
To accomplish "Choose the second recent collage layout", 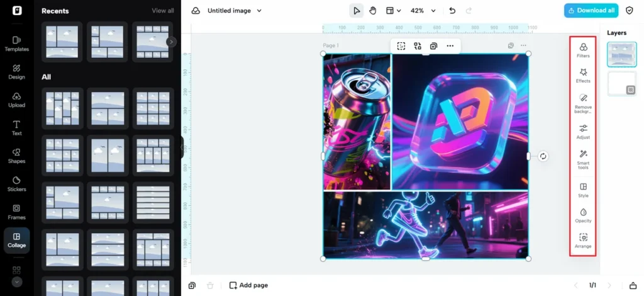I will (x=107, y=42).
